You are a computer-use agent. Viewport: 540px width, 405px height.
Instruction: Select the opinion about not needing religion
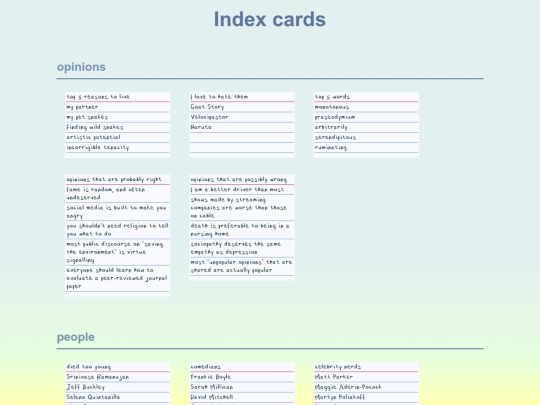117,230
